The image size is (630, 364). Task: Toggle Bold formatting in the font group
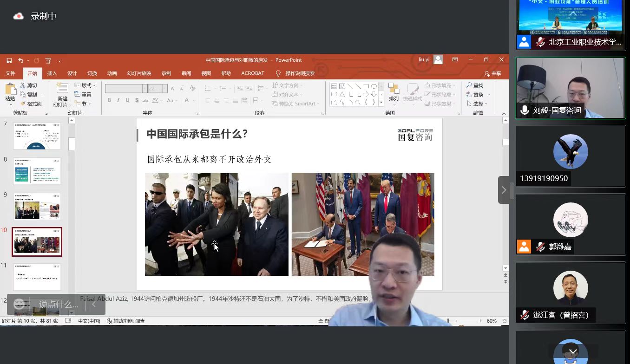click(109, 100)
